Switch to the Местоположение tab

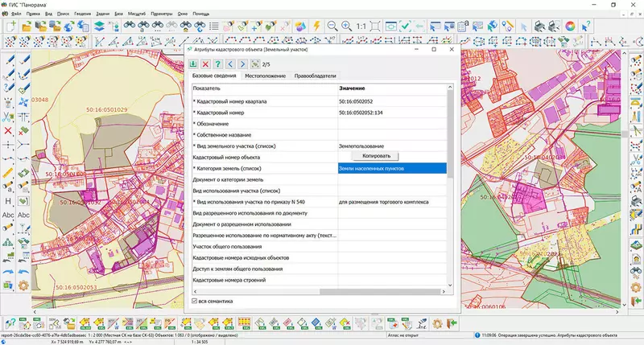click(265, 76)
